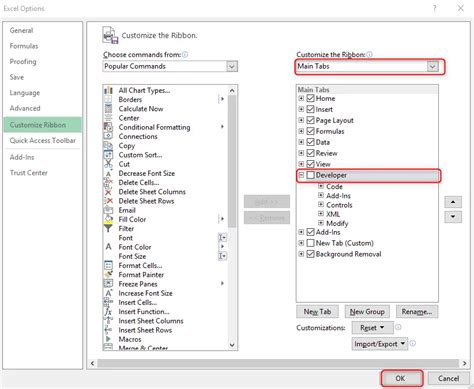Click the All Chart Types icon

(108, 90)
